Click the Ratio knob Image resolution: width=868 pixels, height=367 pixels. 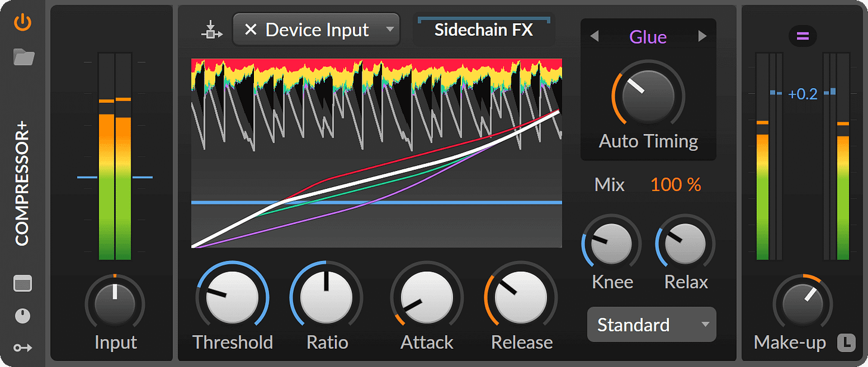326,297
